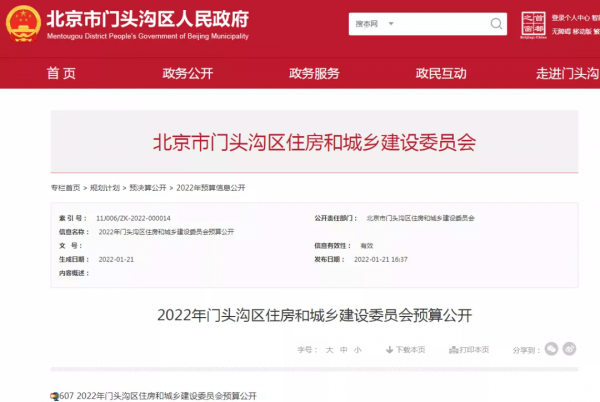Click article title 2022年门头沟区住房和城乡建设委员会预算公开
Screen dimensions: 600x402
(x=314, y=315)
